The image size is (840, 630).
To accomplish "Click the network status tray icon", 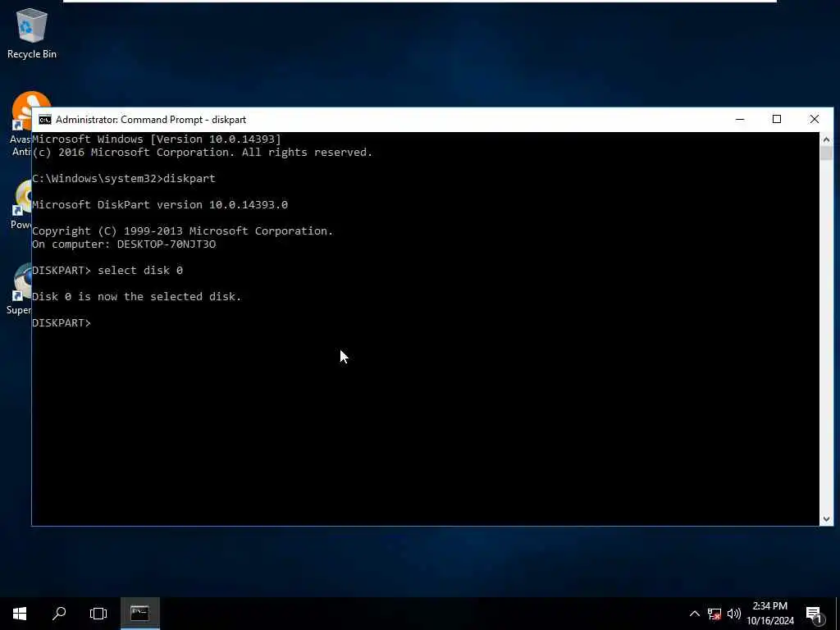I will coord(714,614).
